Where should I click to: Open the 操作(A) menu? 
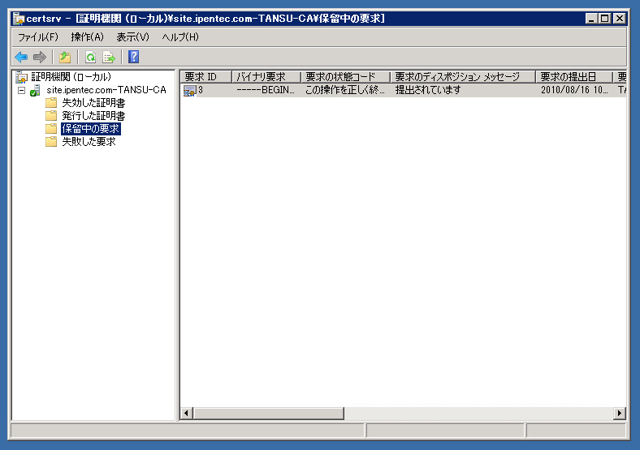87,37
